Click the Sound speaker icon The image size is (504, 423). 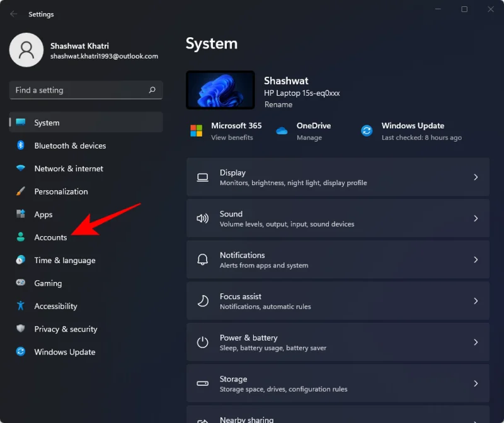(202, 218)
